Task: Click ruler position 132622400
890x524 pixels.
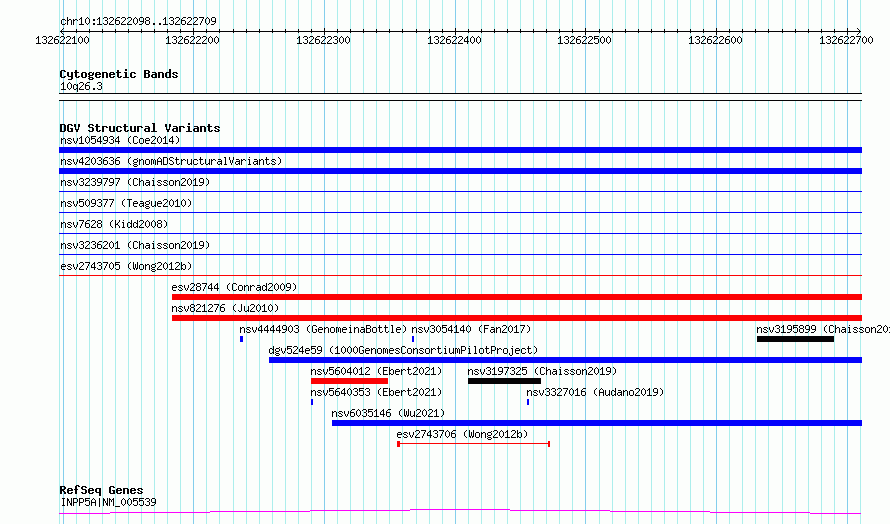Action: 454,40
